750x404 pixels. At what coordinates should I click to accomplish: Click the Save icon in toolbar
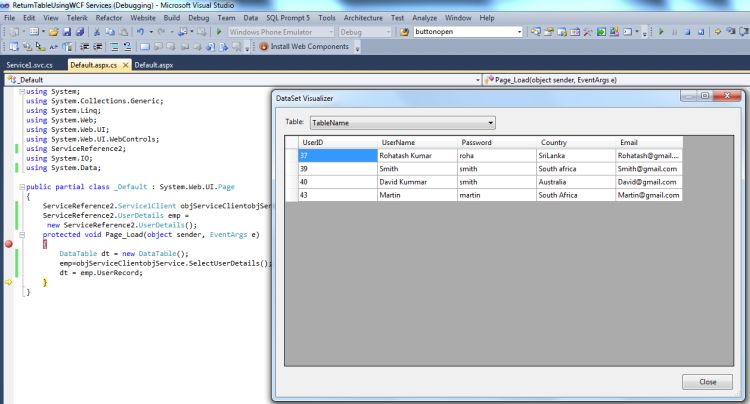(66, 32)
